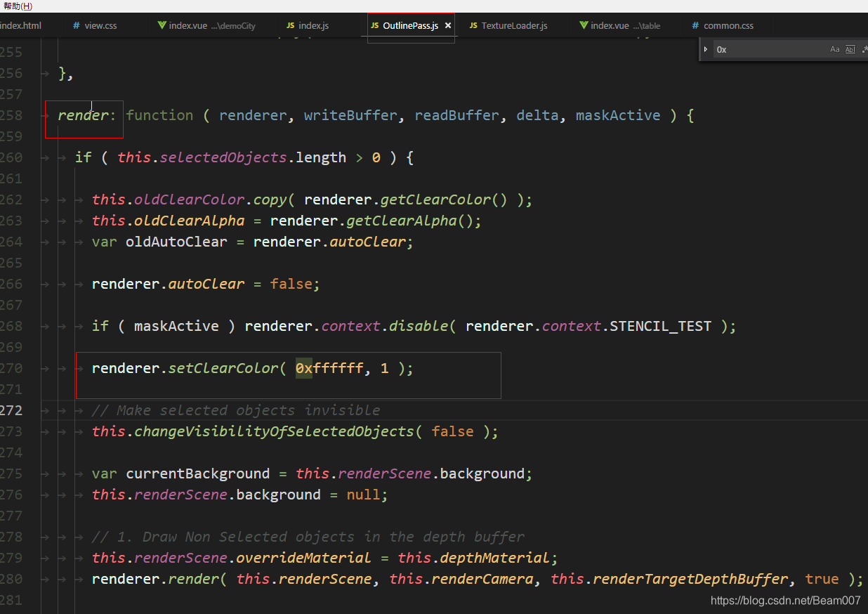
Task: Open the common.css tab
Action: tap(728, 26)
